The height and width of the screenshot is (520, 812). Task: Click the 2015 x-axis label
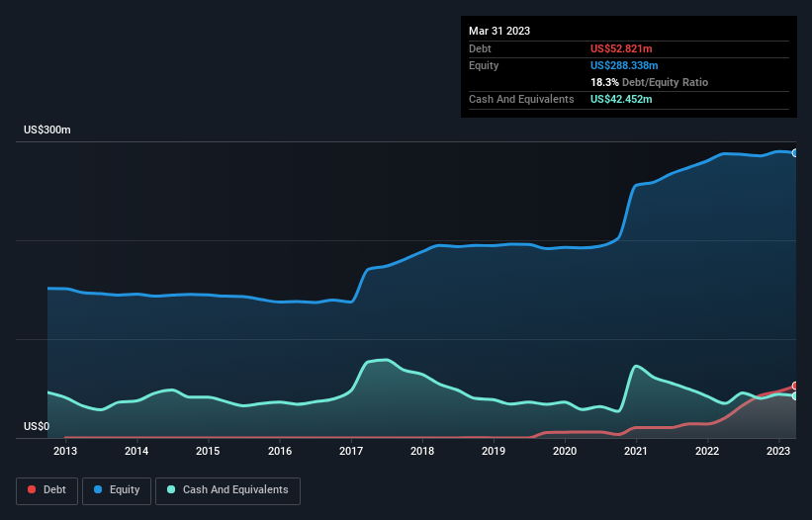pyautogui.click(x=208, y=451)
